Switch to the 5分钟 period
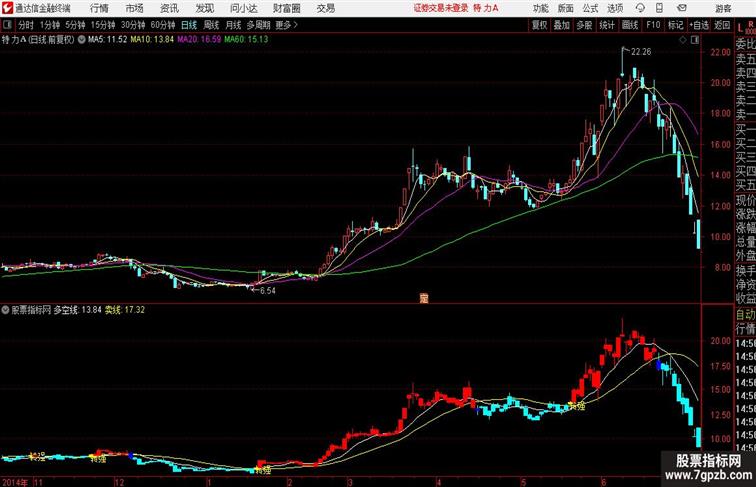 click(x=75, y=25)
